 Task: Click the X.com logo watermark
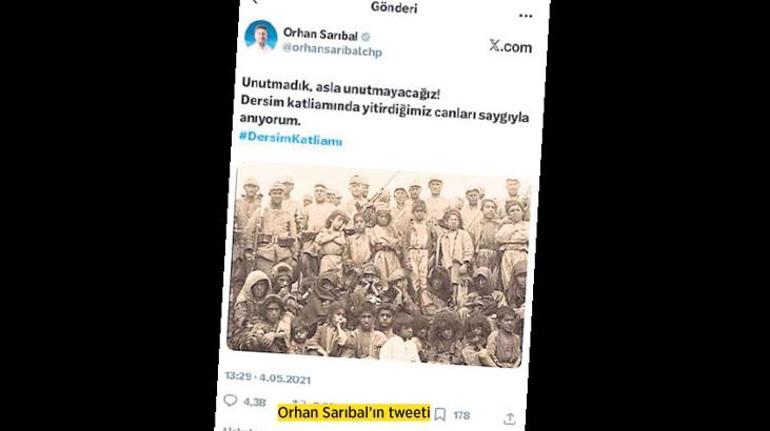click(x=510, y=46)
